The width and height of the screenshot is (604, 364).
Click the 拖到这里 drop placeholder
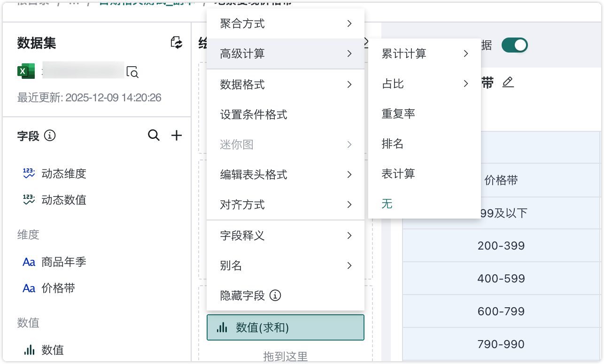click(286, 356)
